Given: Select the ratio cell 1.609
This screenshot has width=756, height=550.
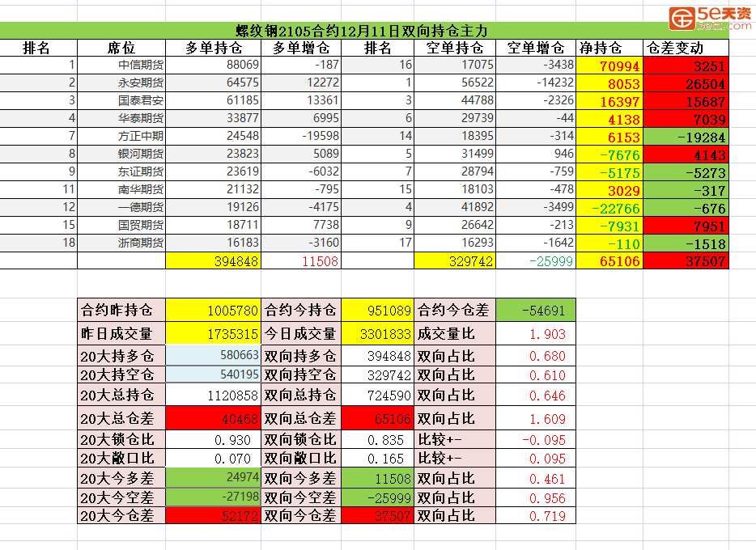Looking at the screenshot, I should coord(536,418).
